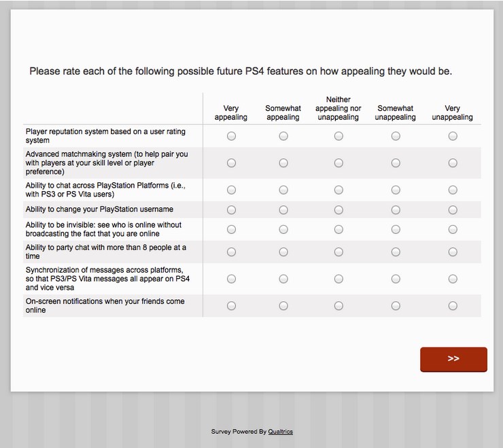Screen dimensions: 503x448
Task: Open the Qualtrics link in footer
Action: point(280,432)
